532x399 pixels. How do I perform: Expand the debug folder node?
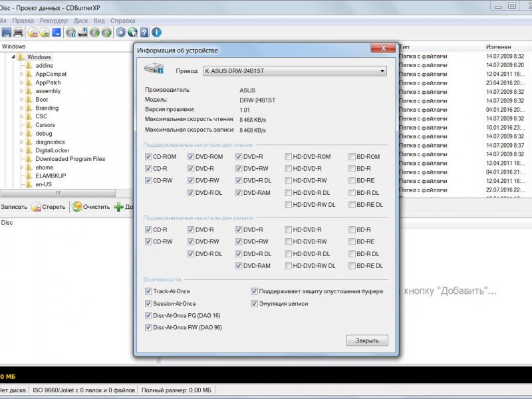click(x=21, y=134)
